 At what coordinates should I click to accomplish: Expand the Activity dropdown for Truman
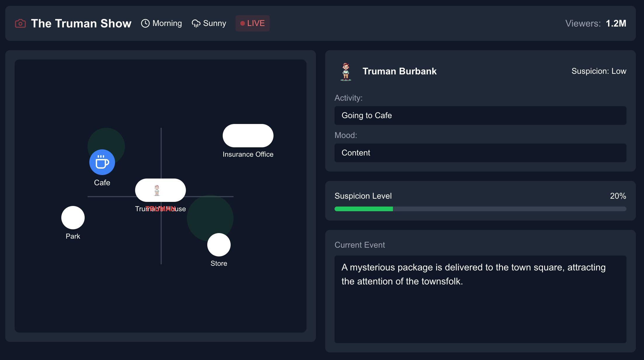tap(480, 116)
